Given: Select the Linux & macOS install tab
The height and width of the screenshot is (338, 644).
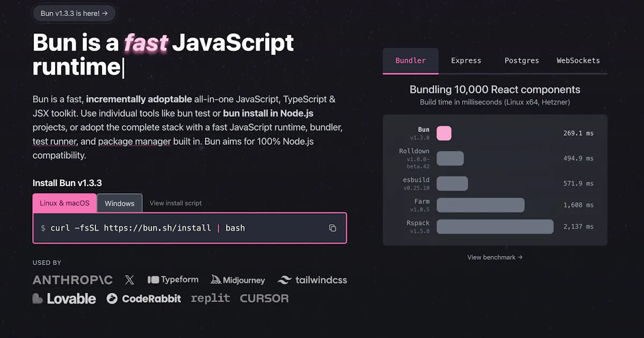Looking at the screenshot, I should pos(64,203).
